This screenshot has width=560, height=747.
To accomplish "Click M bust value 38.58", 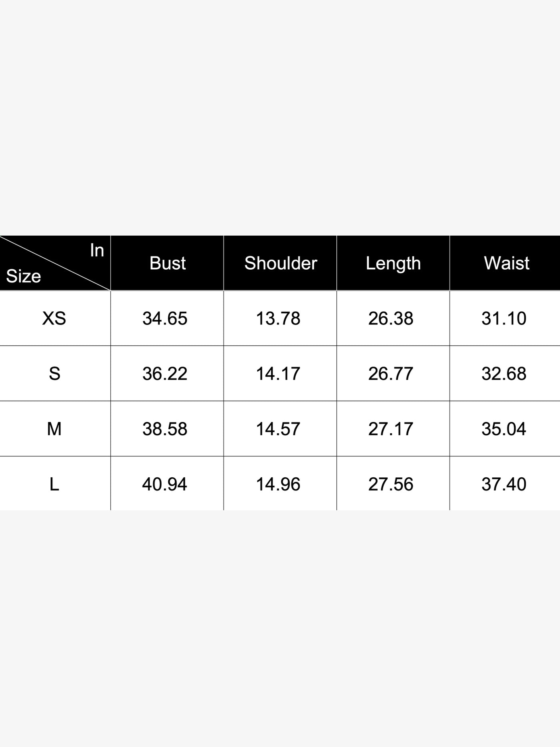I will coord(165,429).
